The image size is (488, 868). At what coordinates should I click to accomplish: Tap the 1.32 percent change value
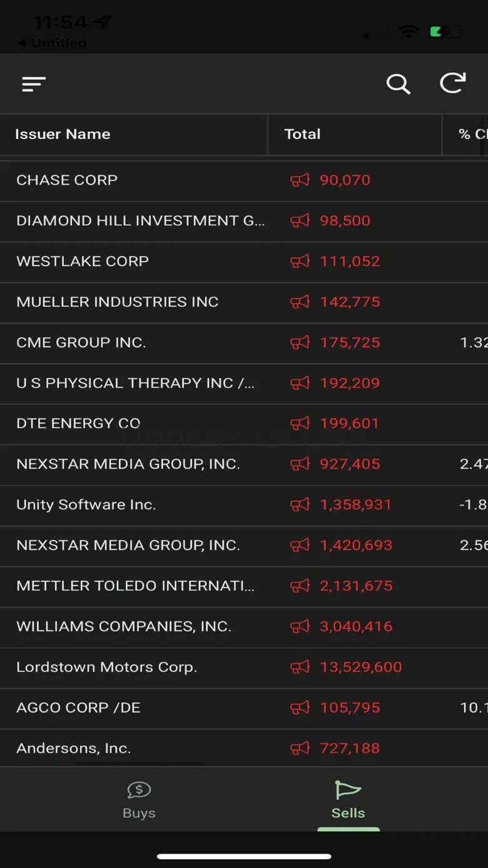pos(474,343)
